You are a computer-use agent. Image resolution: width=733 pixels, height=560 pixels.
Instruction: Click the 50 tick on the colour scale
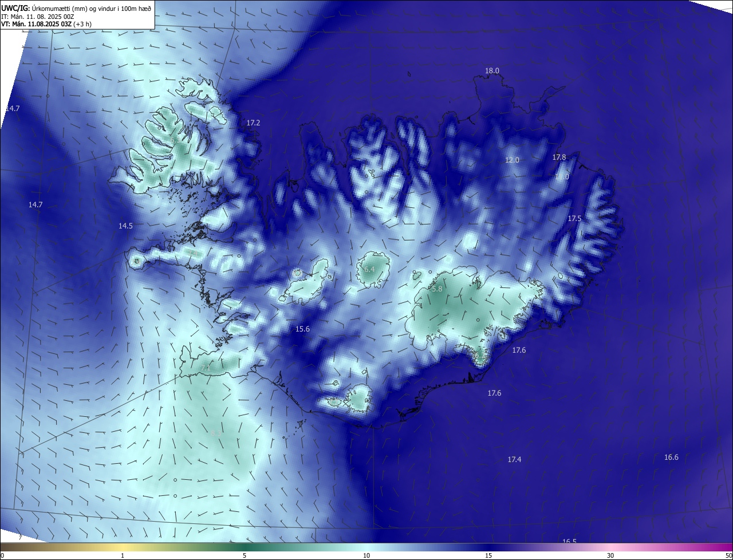(x=728, y=555)
